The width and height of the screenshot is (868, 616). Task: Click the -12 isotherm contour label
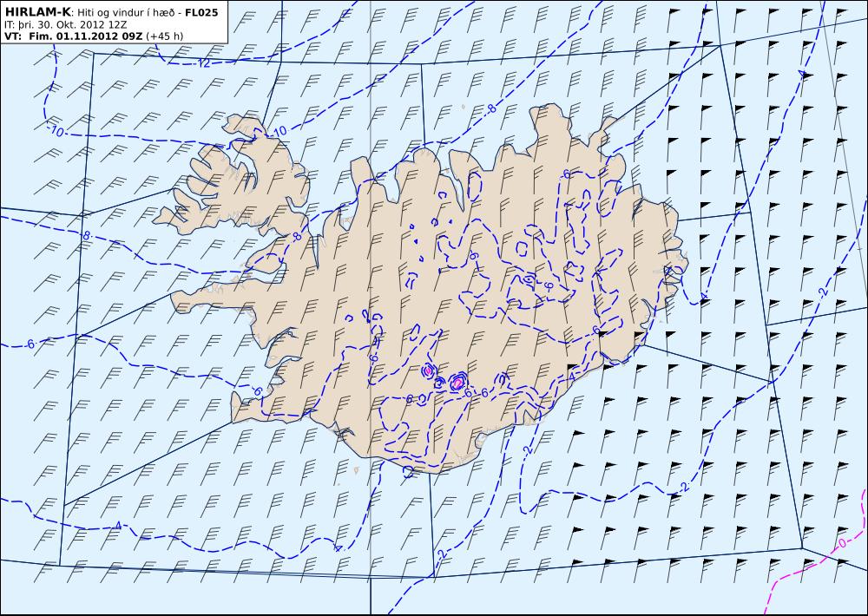[202, 63]
